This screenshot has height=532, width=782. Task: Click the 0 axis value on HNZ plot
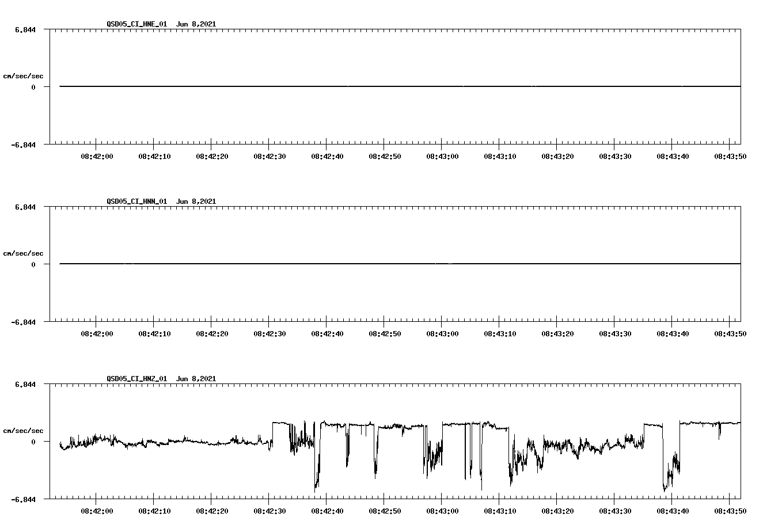pyautogui.click(x=33, y=442)
